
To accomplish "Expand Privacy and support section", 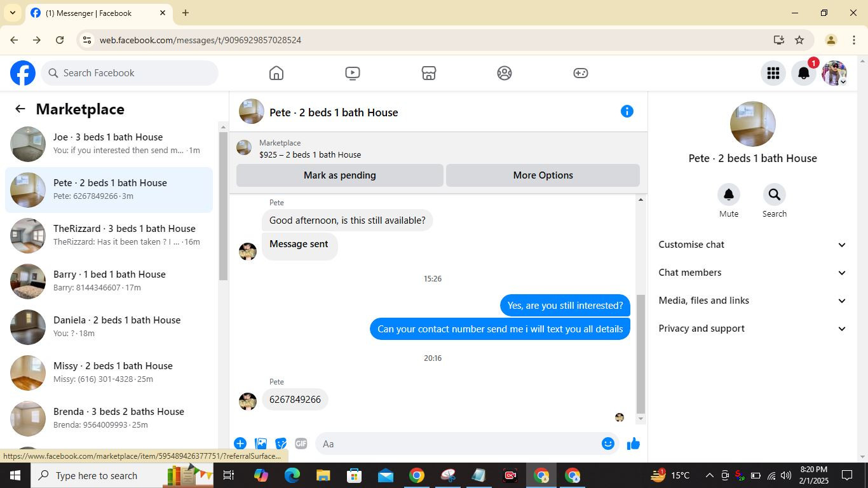I will pos(753,329).
